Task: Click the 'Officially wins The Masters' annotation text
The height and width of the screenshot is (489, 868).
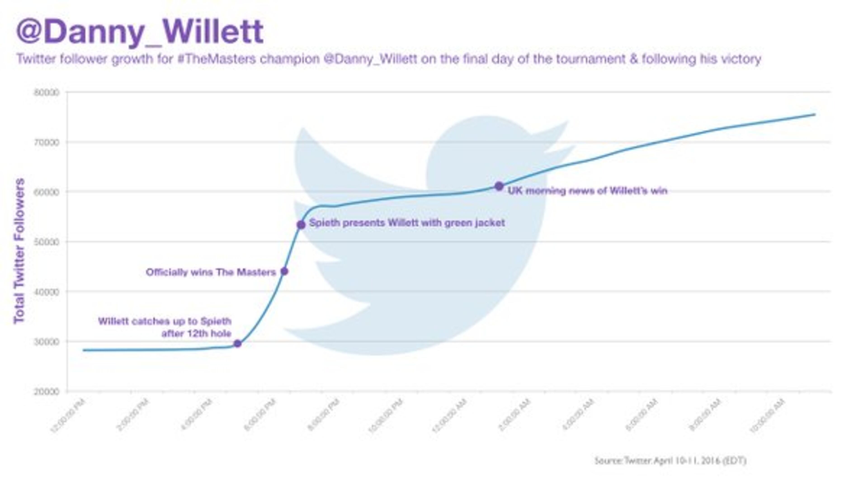Action: [x=211, y=272]
